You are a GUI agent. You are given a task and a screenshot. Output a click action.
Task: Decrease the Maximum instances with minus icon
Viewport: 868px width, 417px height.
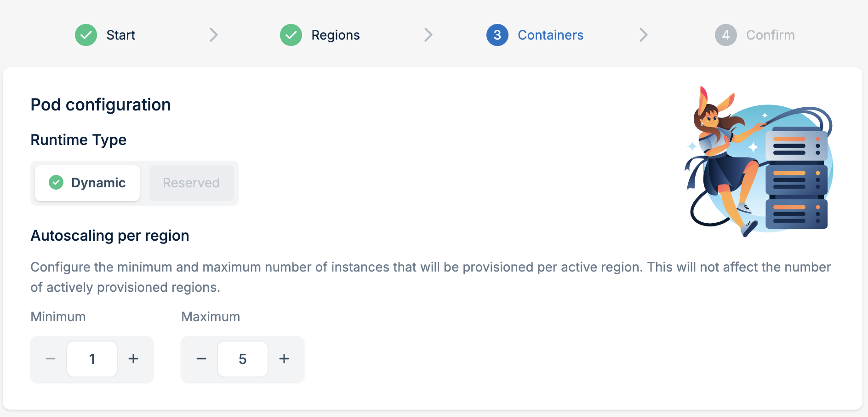click(x=201, y=359)
